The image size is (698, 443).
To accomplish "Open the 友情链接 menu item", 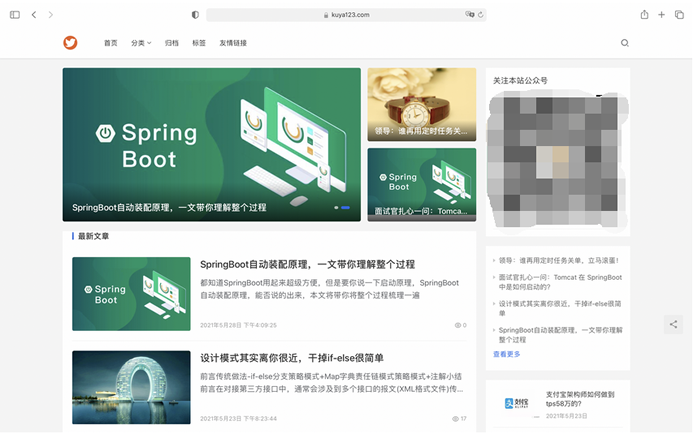I will coord(233,43).
